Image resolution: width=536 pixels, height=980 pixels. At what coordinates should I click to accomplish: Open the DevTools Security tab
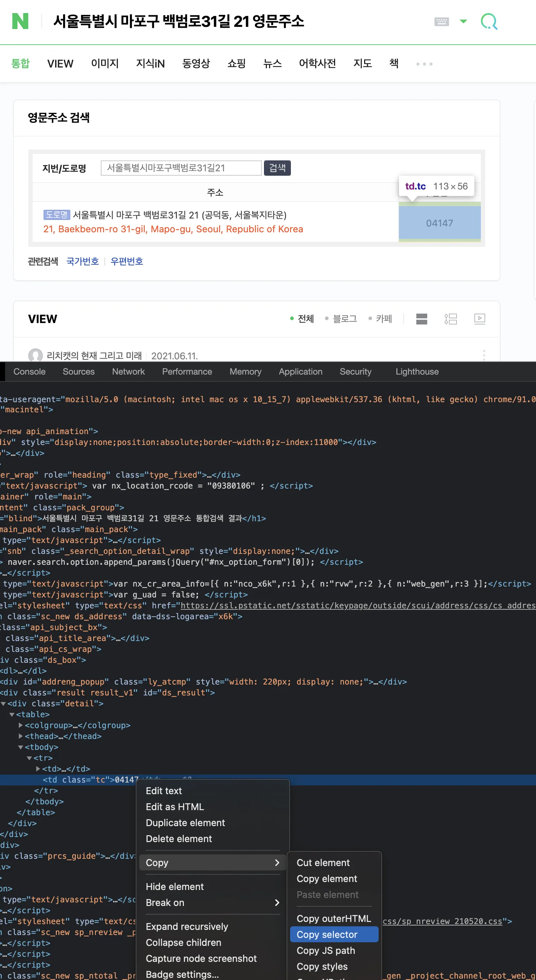[355, 372]
